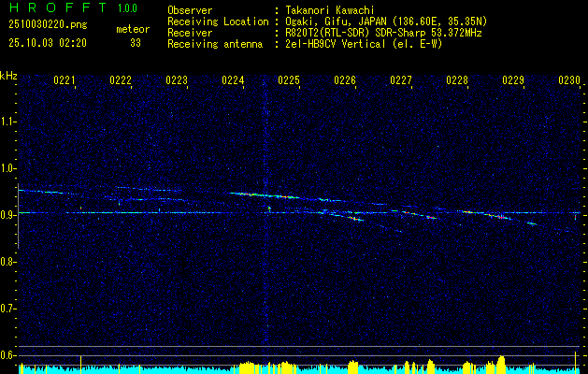Click the version number 1.0.0

coord(127,8)
